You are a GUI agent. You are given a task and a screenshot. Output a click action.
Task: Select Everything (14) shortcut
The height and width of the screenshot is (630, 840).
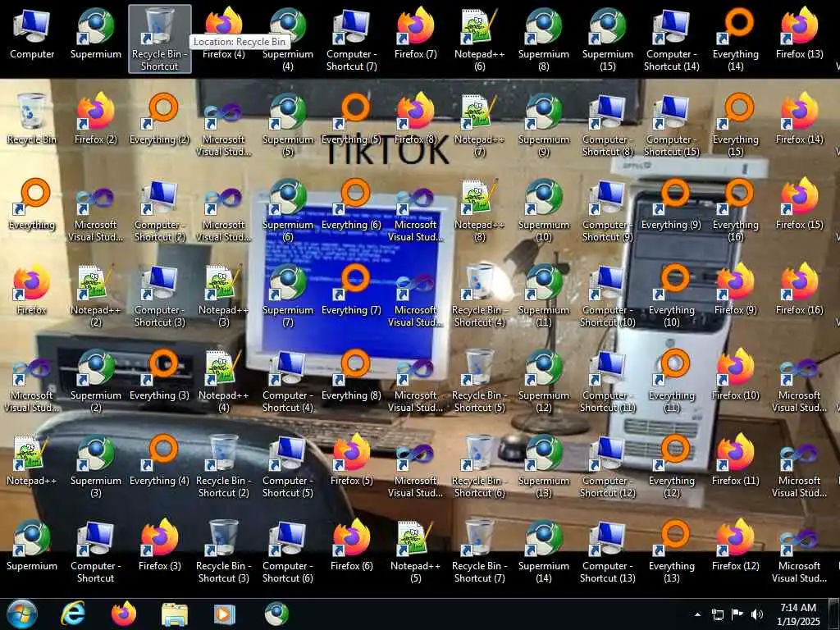coord(736,39)
